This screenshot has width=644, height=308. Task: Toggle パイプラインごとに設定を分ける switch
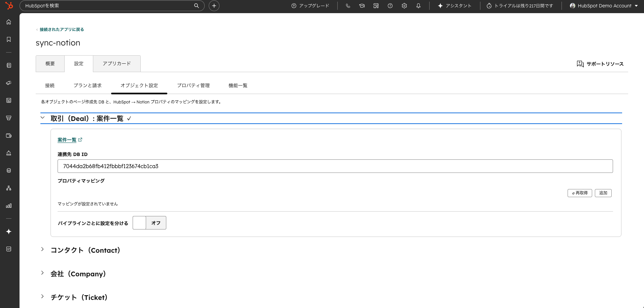149,223
